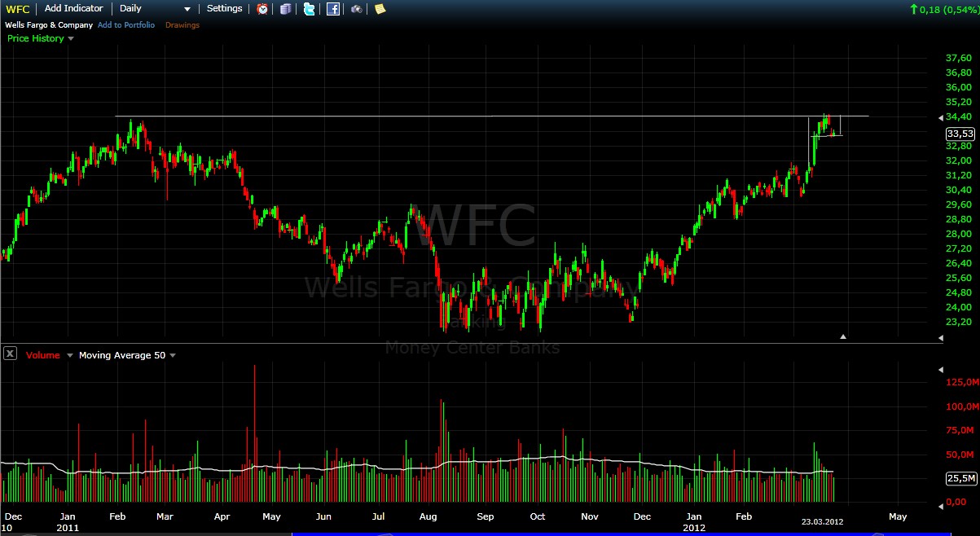Image resolution: width=980 pixels, height=536 pixels.
Task: Share chart via Twitter icon
Action: [310, 9]
